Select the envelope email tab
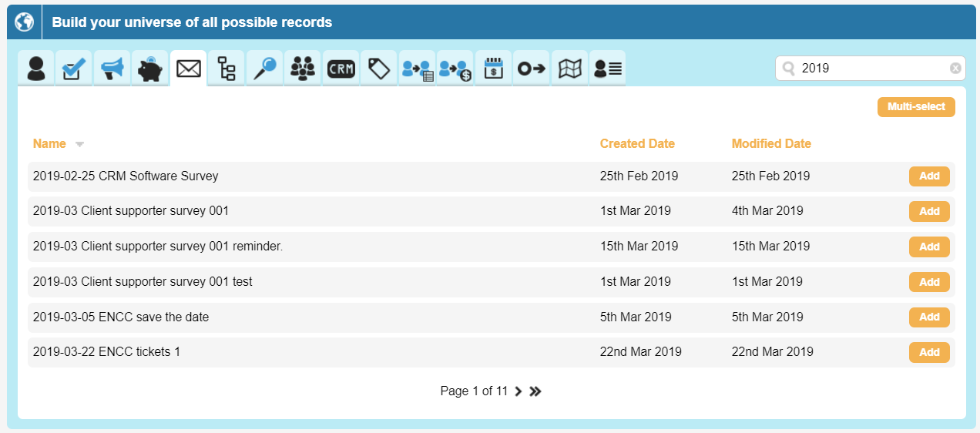 coord(189,69)
